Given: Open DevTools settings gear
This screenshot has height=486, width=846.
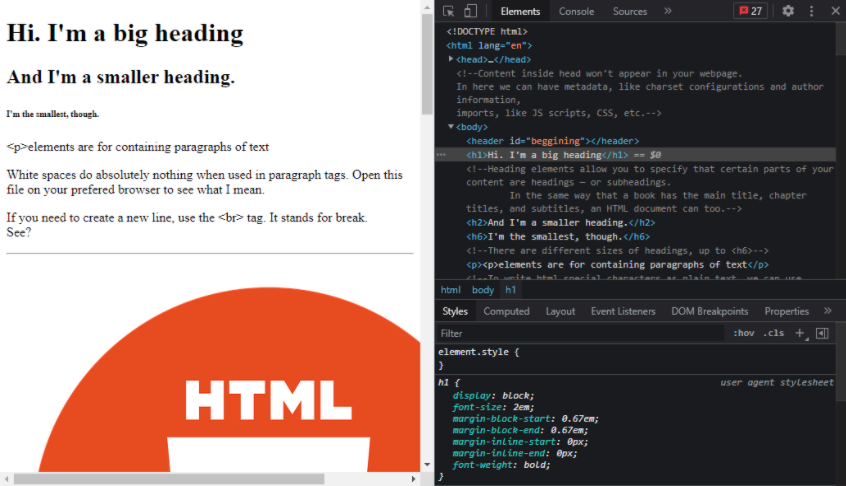Looking at the screenshot, I should 788,11.
